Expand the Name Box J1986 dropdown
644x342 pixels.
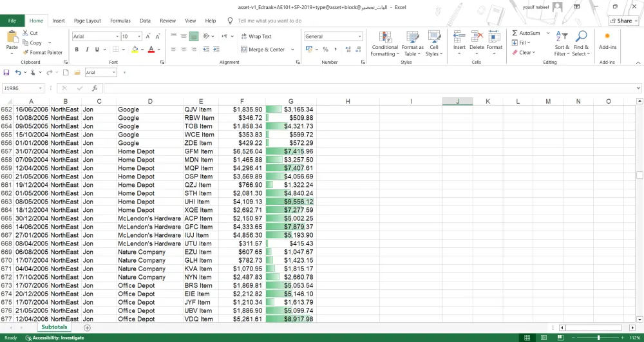click(x=40, y=88)
